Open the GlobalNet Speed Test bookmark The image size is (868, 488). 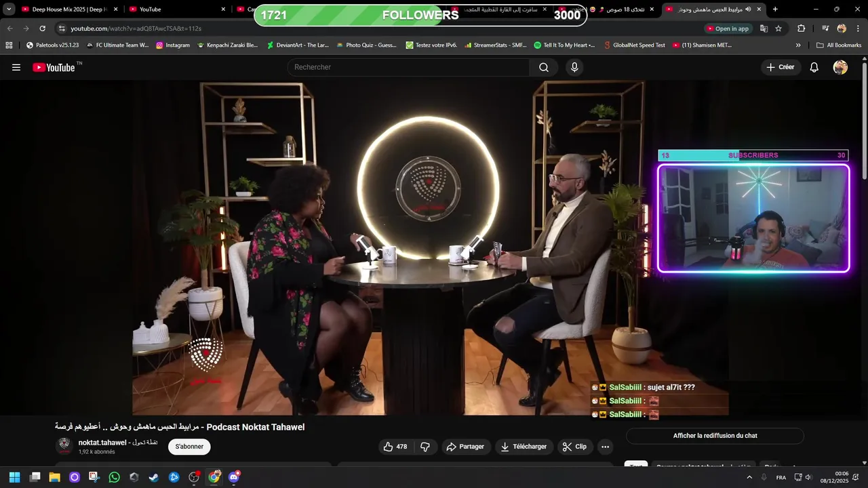[633, 45]
